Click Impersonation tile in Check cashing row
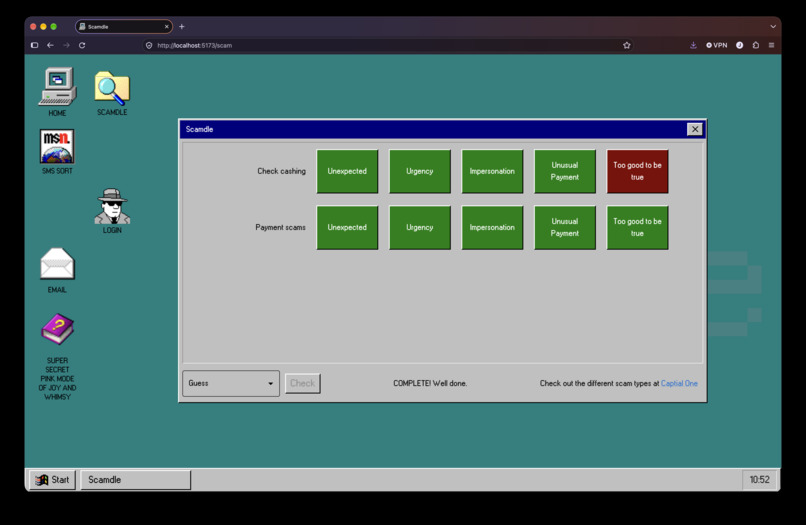This screenshot has height=525, width=806. [x=492, y=171]
